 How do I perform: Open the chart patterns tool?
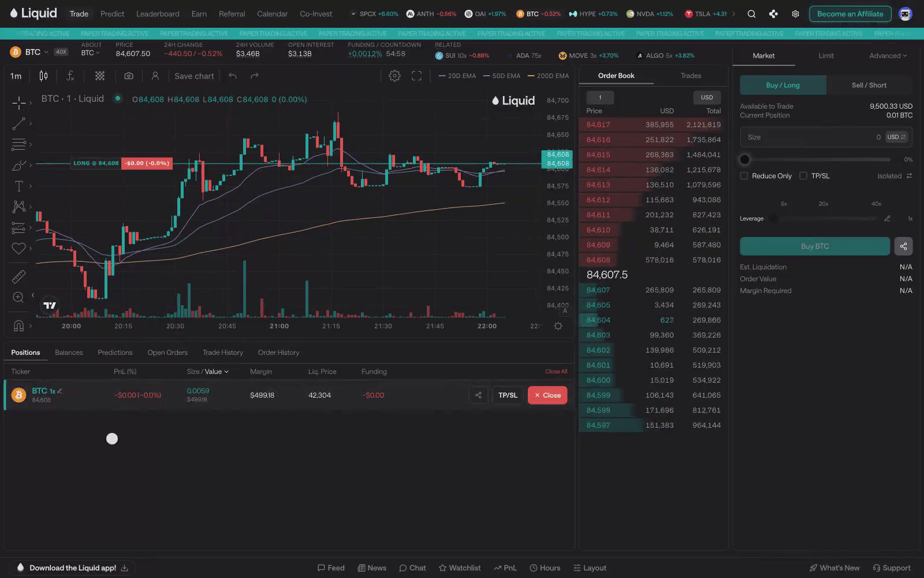(18, 207)
